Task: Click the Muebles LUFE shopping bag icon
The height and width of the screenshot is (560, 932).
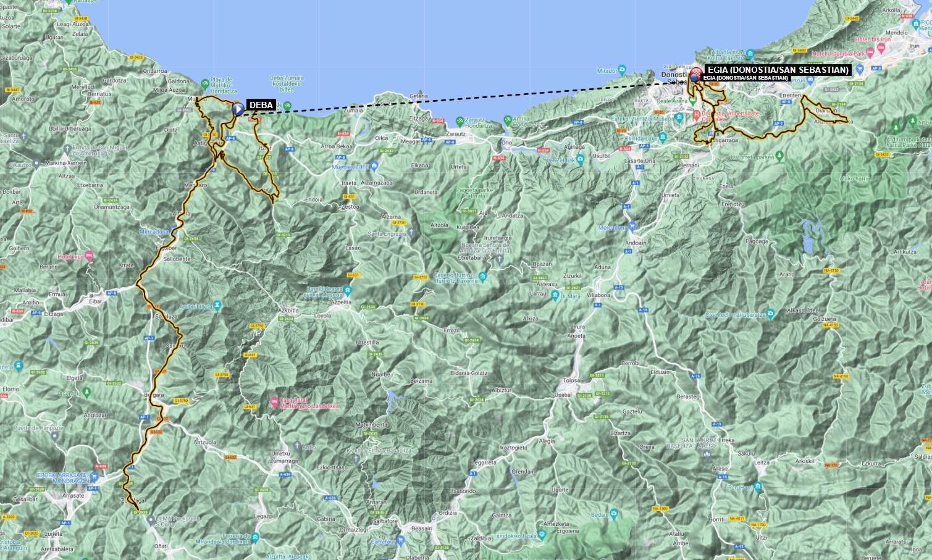Action: point(374,167)
